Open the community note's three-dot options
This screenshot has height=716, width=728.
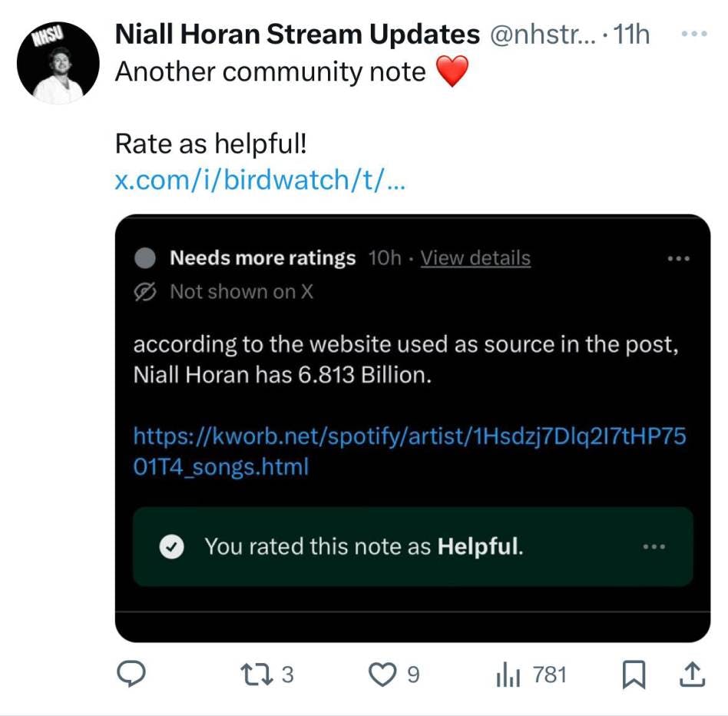(x=678, y=258)
